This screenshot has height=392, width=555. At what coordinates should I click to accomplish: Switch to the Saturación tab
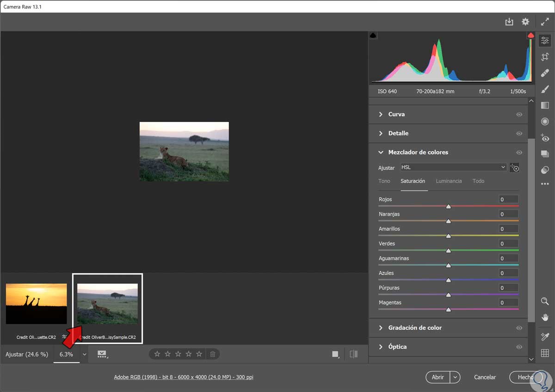point(413,181)
